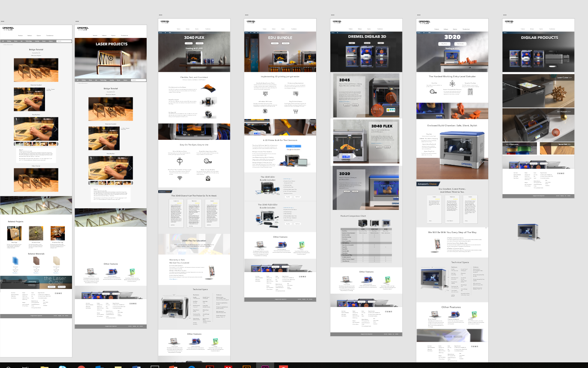Image resolution: width=588 pixels, height=368 pixels.
Task: Click the Product Comparison Chart heading
Action: point(353,216)
